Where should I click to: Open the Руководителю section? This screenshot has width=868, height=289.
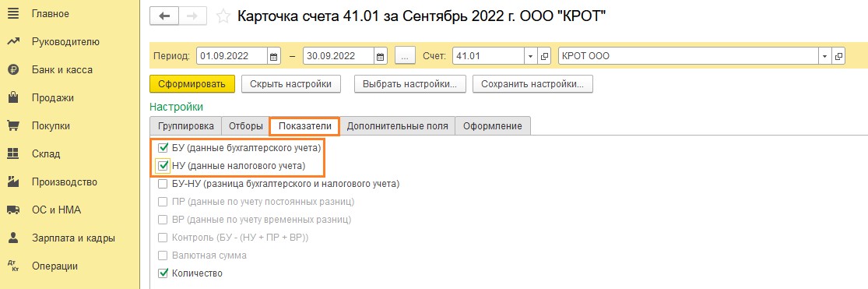pos(65,41)
